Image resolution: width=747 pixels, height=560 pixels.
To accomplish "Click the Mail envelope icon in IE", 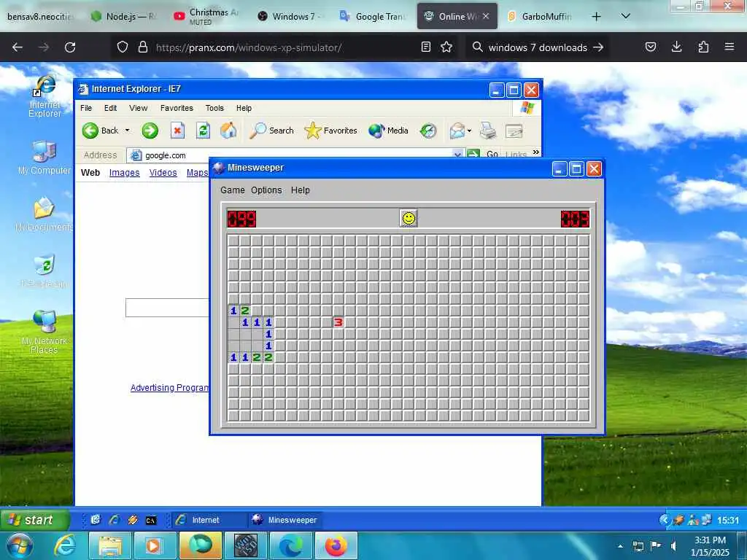I will [457, 131].
